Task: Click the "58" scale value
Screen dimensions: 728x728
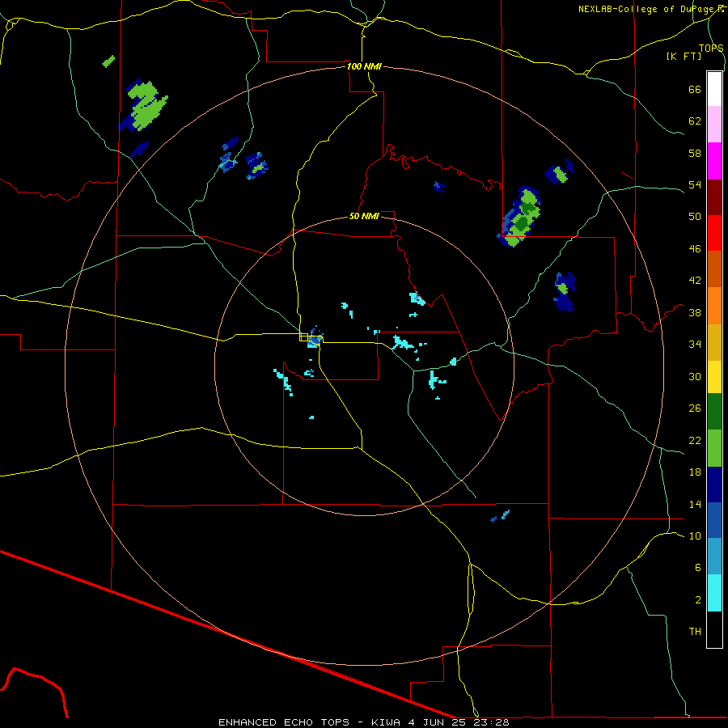Action: tap(695, 153)
